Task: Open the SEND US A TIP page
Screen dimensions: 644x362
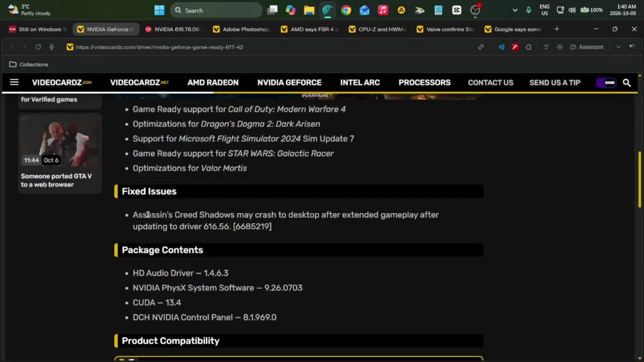Action: pyautogui.click(x=555, y=82)
